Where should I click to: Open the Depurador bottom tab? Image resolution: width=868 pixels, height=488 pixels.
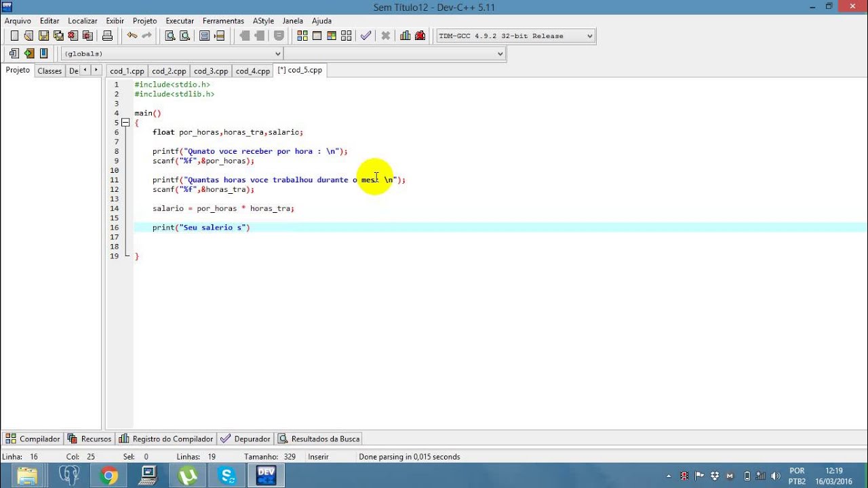(x=245, y=439)
